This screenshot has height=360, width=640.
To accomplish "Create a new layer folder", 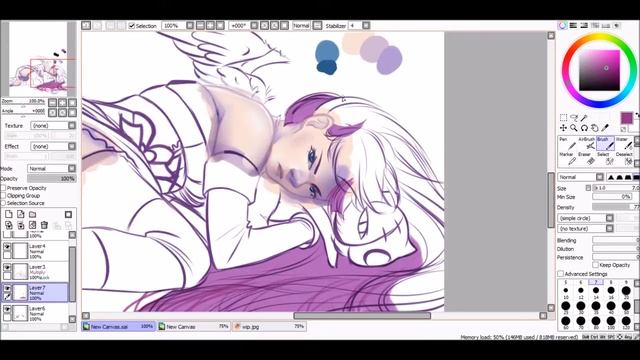I will click(32, 214).
